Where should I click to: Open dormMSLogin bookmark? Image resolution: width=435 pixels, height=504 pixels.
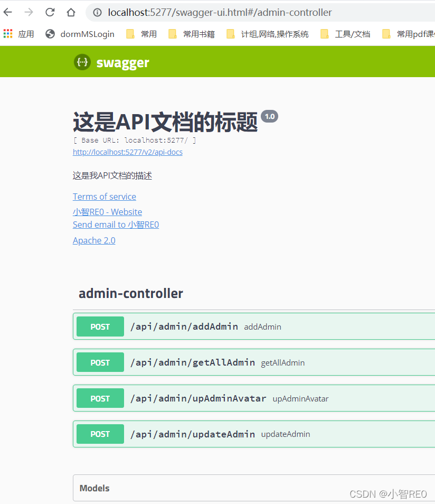point(80,34)
